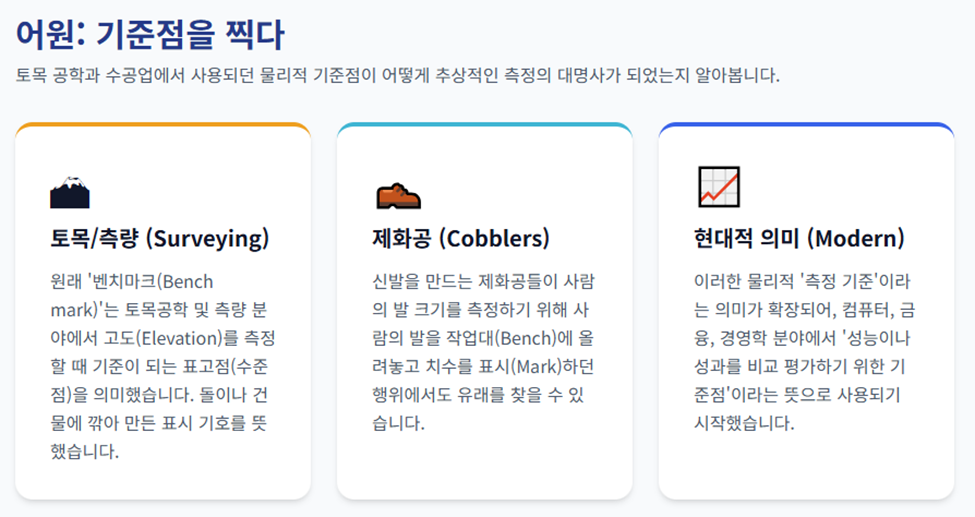The width and height of the screenshot is (975, 517).
Task: Click the subtitle text under the title
Action: [x=397, y=76]
